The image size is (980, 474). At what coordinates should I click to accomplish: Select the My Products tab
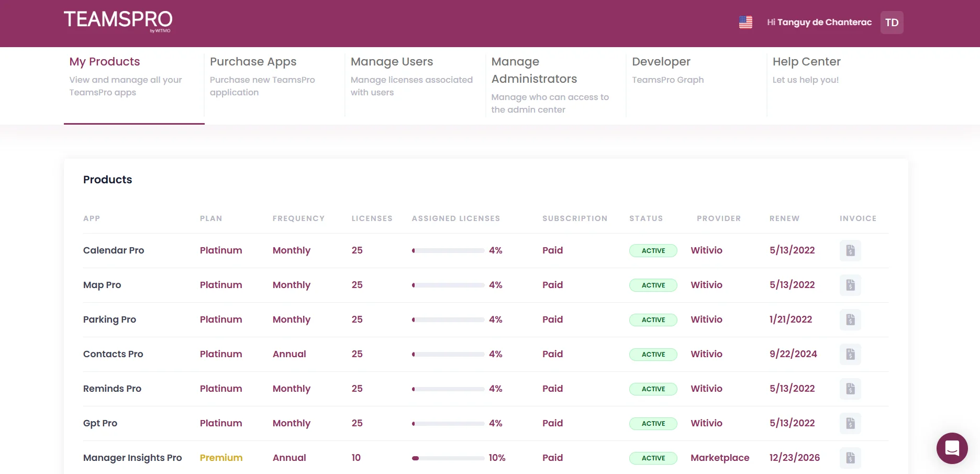[x=134, y=85]
